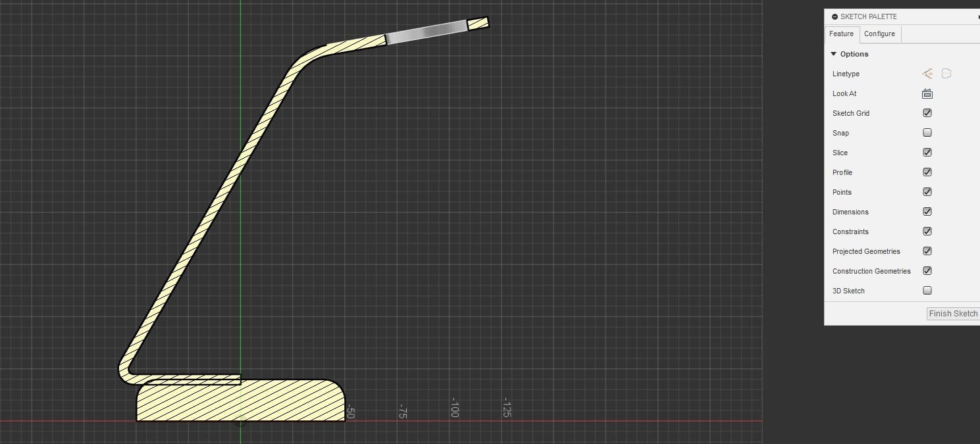Enable the 3D Sketch checkbox
The image size is (980, 444).
pos(927,291)
